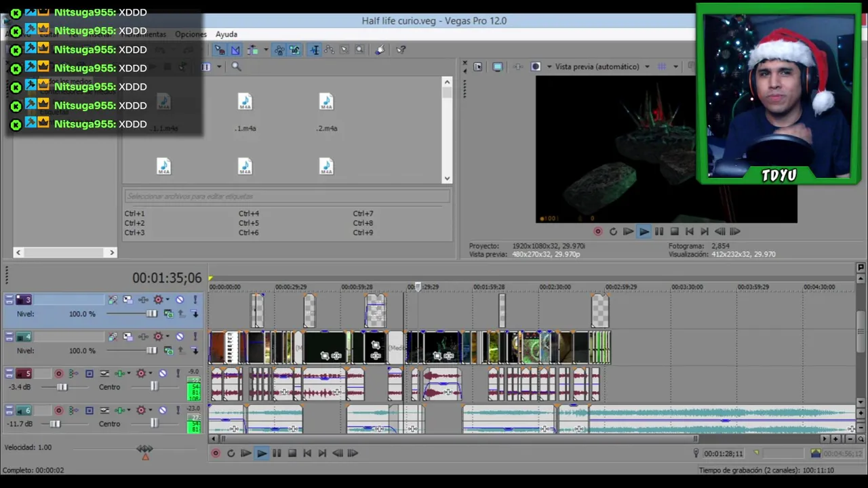Open track motion for track 3
The width and height of the screenshot is (868, 488).
pyautogui.click(x=127, y=300)
